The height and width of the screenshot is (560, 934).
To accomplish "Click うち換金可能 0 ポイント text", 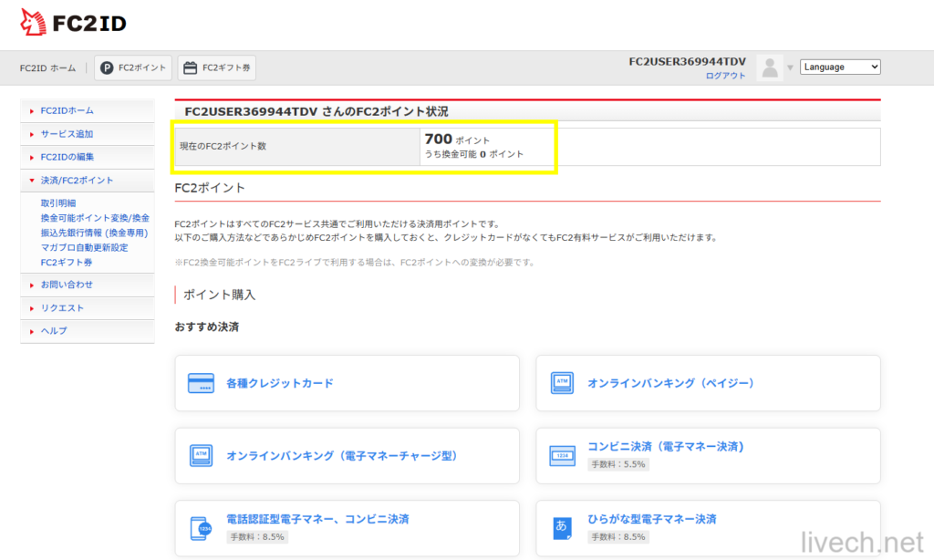I will coord(474,154).
